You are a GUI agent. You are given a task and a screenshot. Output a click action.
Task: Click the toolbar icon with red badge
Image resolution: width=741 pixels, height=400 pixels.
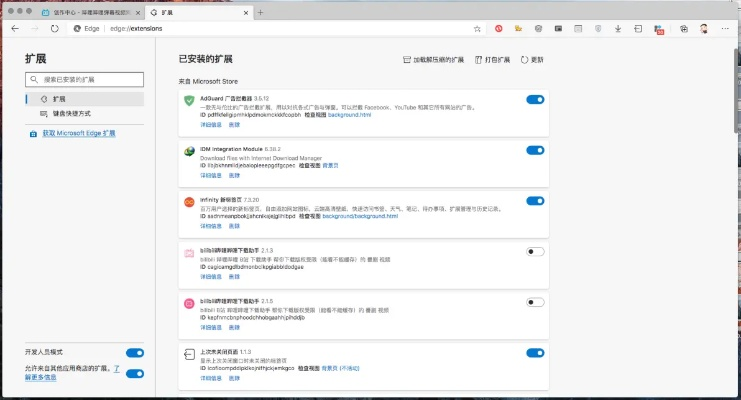click(x=659, y=29)
